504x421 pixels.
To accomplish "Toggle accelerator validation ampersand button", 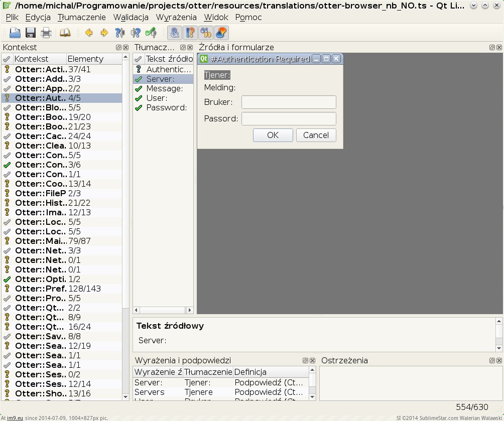I will click(x=175, y=33).
